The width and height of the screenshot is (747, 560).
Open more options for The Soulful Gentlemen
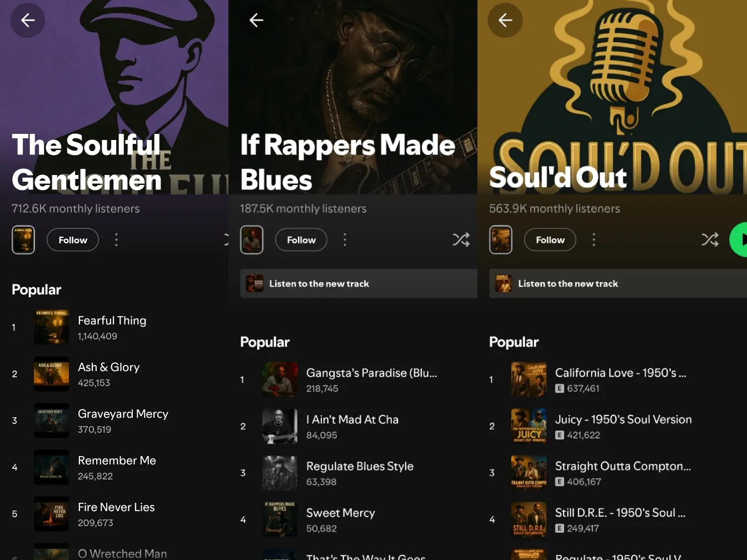click(116, 239)
